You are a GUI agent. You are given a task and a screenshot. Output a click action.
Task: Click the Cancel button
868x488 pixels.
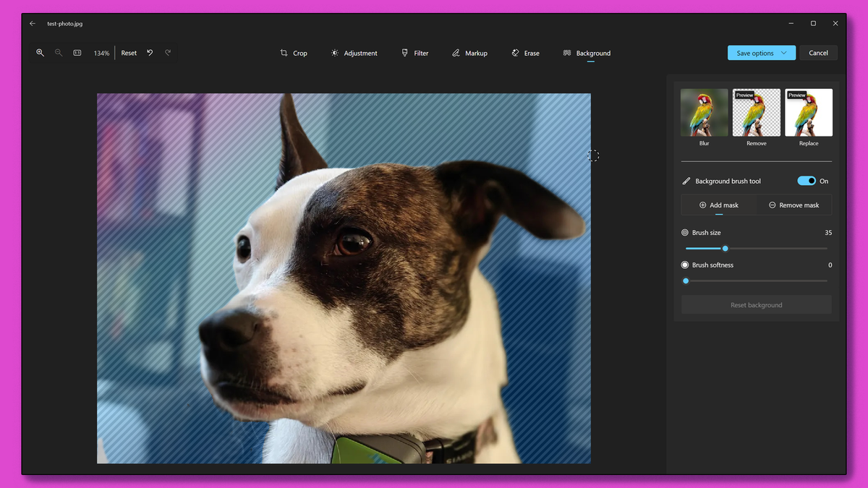818,52
